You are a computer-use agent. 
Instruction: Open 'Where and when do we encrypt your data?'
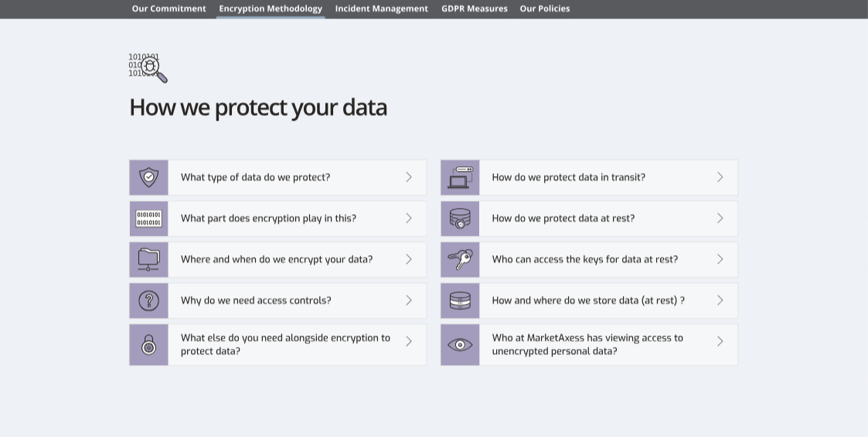coord(276,259)
